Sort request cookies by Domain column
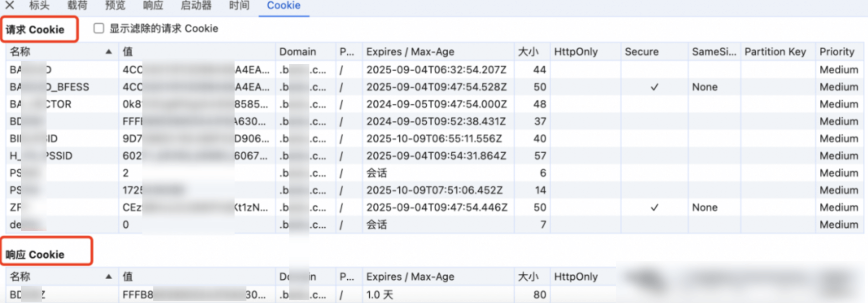The width and height of the screenshot is (868, 303). tap(298, 52)
